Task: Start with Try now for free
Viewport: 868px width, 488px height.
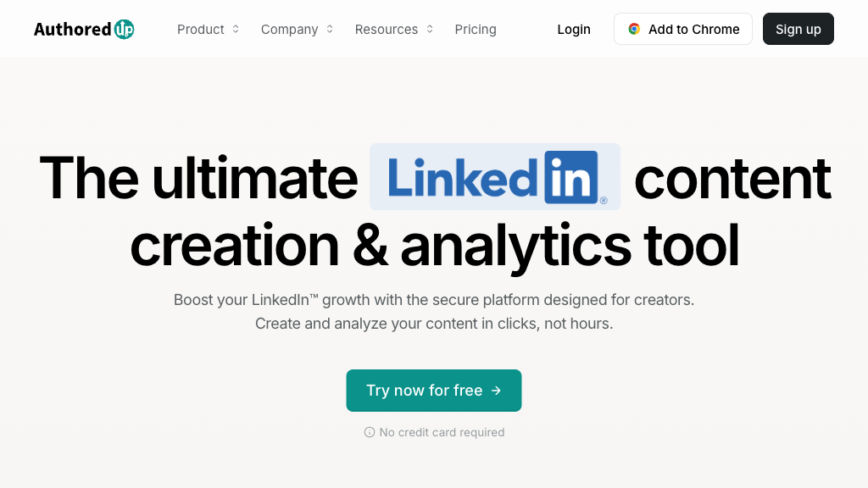Action: click(425, 391)
